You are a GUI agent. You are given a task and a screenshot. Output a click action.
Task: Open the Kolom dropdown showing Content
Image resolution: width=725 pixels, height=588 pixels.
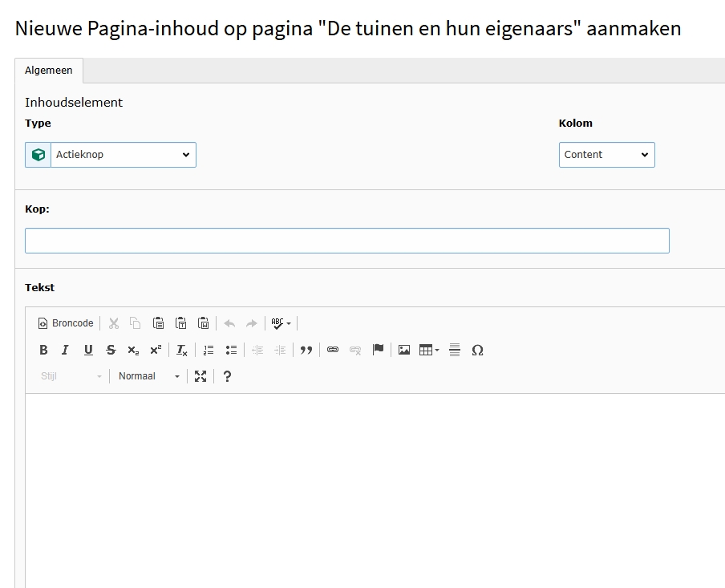click(x=606, y=155)
